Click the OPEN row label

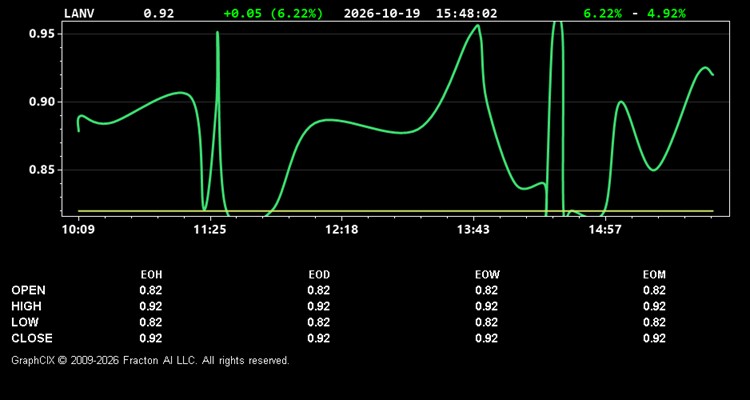[29, 290]
